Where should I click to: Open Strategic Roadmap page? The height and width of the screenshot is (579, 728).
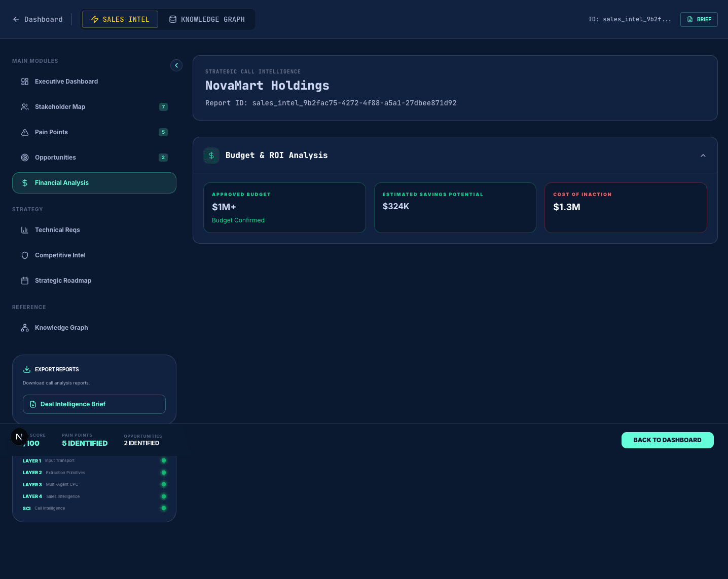(x=94, y=281)
